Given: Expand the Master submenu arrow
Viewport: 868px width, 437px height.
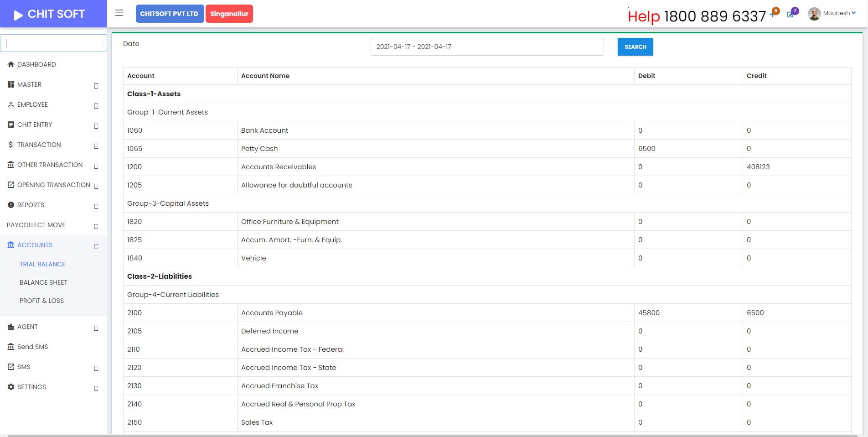Looking at the screenshot, I should 96,85.
